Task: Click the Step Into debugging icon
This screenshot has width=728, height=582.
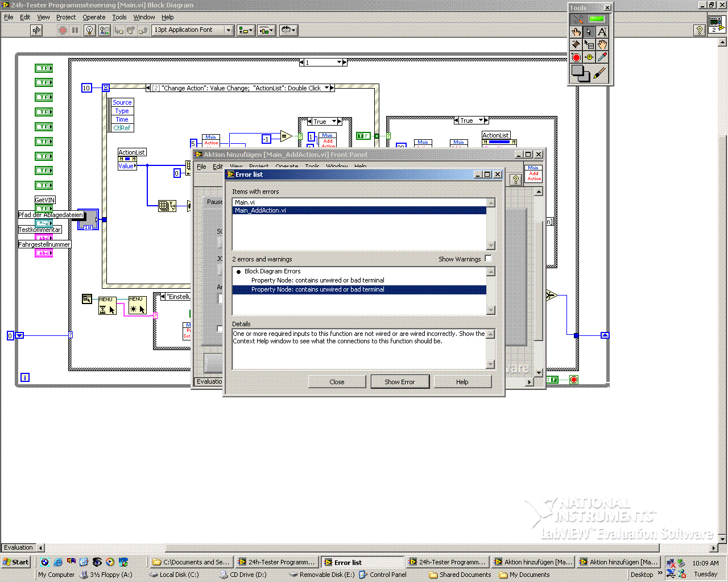Action: [x=119, y=30]
